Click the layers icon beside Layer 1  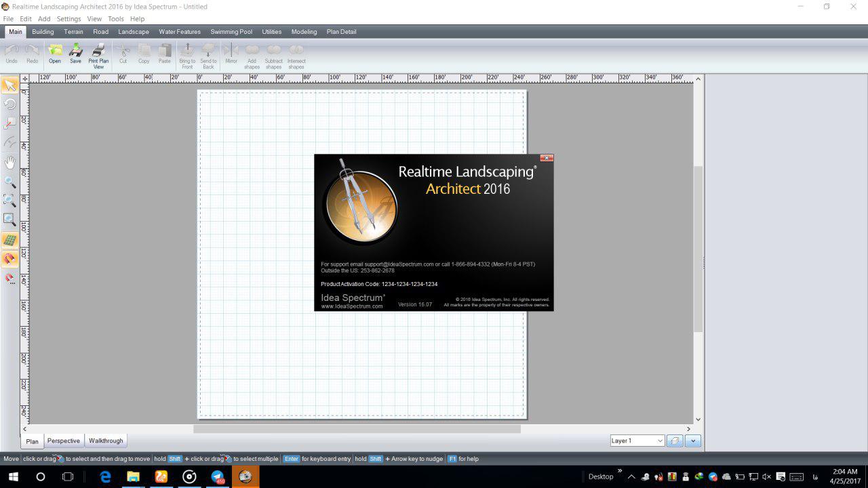(x=674, y=441)
